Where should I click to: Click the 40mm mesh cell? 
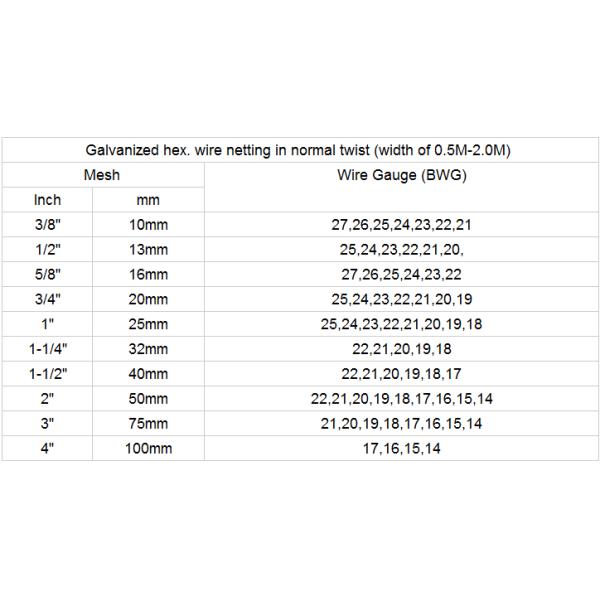pos(148,374)
